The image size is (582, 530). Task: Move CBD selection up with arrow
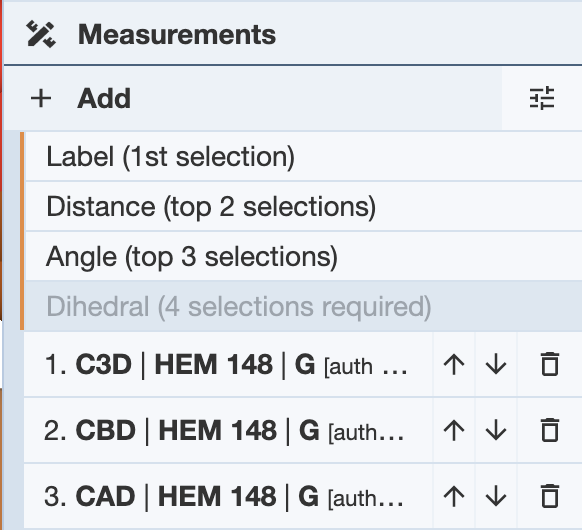(x=454, y=431)
